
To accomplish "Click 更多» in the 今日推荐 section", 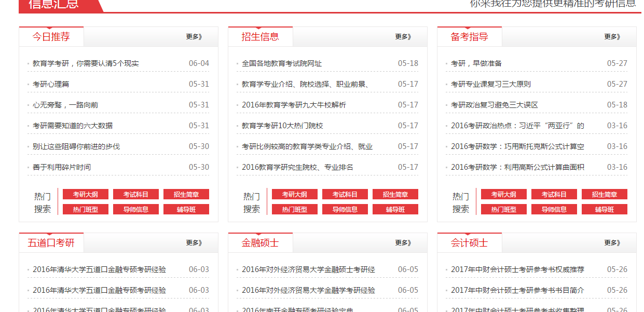I will click(193, 36).
